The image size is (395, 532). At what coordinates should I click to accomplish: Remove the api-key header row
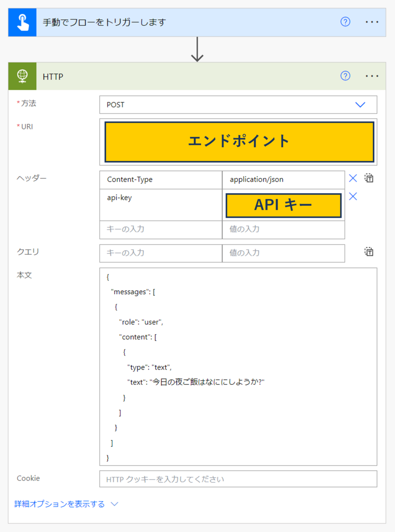352,196
